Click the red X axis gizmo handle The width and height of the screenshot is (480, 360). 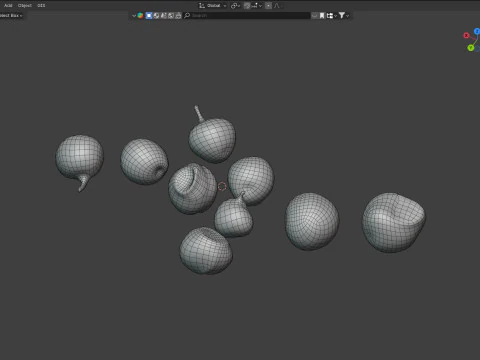pyautogui.click(x=466, y=35)
